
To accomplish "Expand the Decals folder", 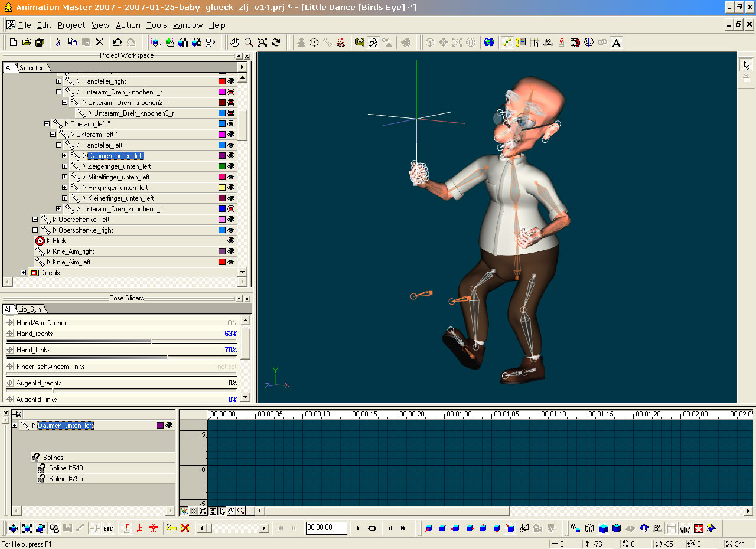I will (24, 273).
